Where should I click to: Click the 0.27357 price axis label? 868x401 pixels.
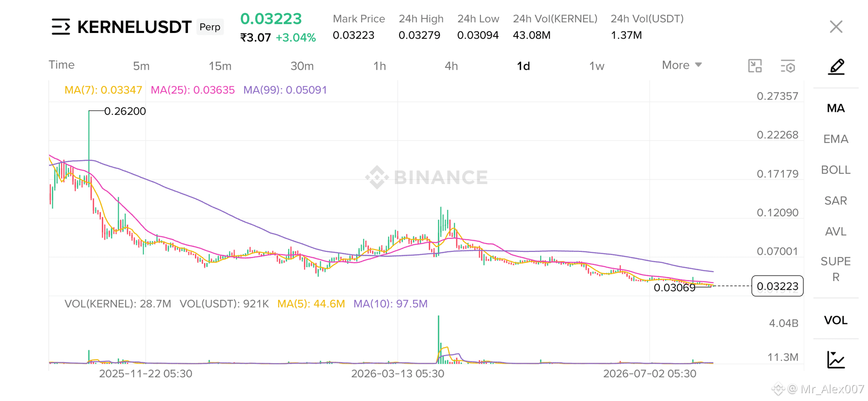pos(777,96)
